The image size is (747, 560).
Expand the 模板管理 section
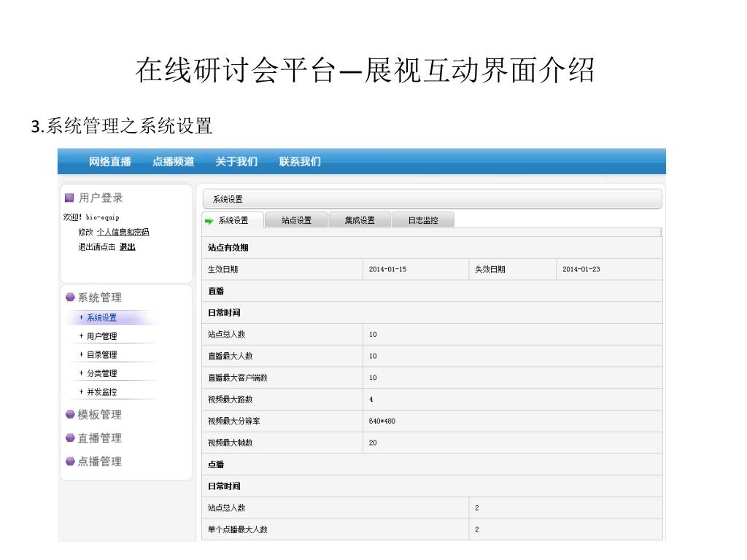(99, 415)
